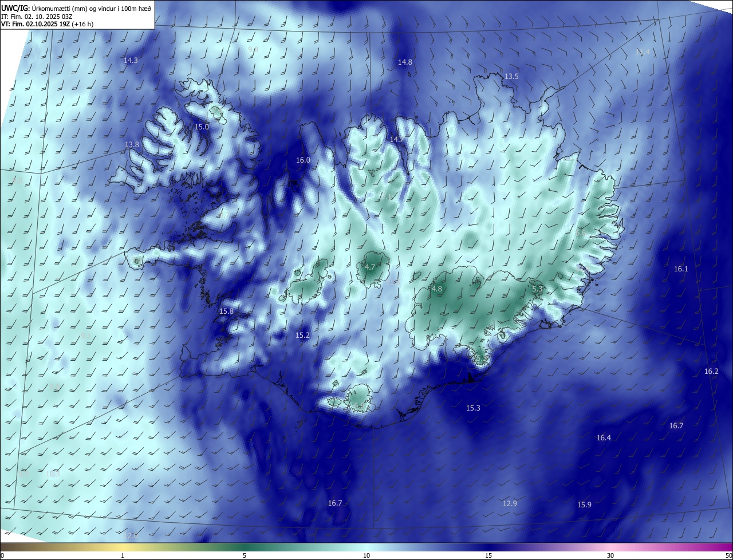This screenshot has width=733, height=560.
Task: Click the 16.4 value label on the map
Action: [604, 438]
